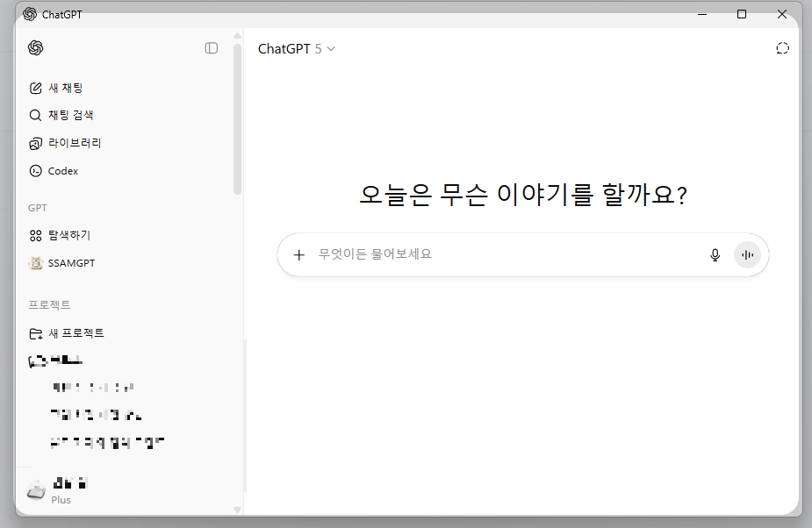Image resolution: width=812 pixels, height=528 pixels.
Task: Activate the microphone dictation icon
Action: coord(715,254)
